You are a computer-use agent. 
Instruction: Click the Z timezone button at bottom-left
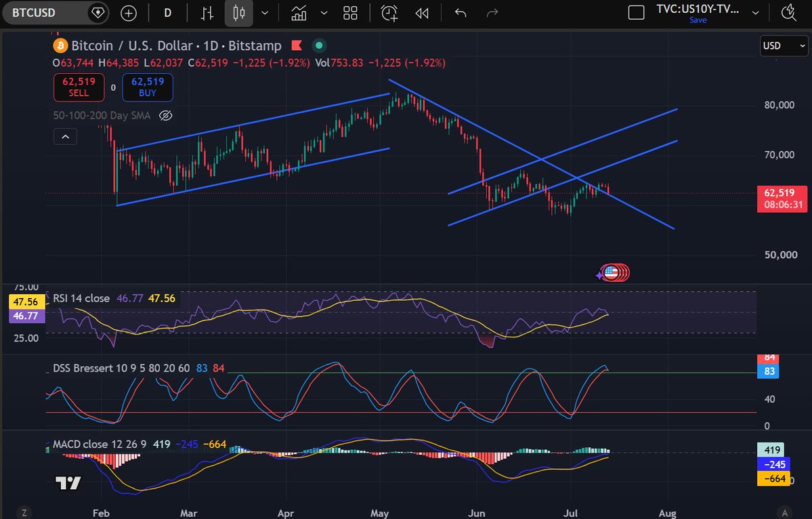(x=24, y=513)
